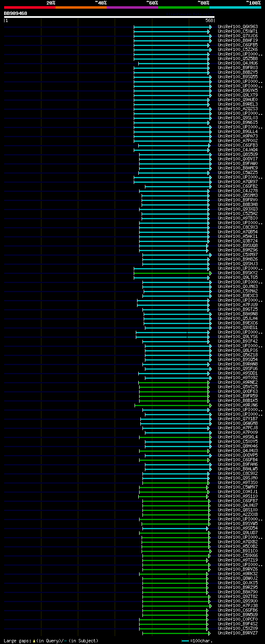Select the UniRef100_Q5Z5B8 label
The width and height of the screenshot is (265, 644).
click(238, 59)
